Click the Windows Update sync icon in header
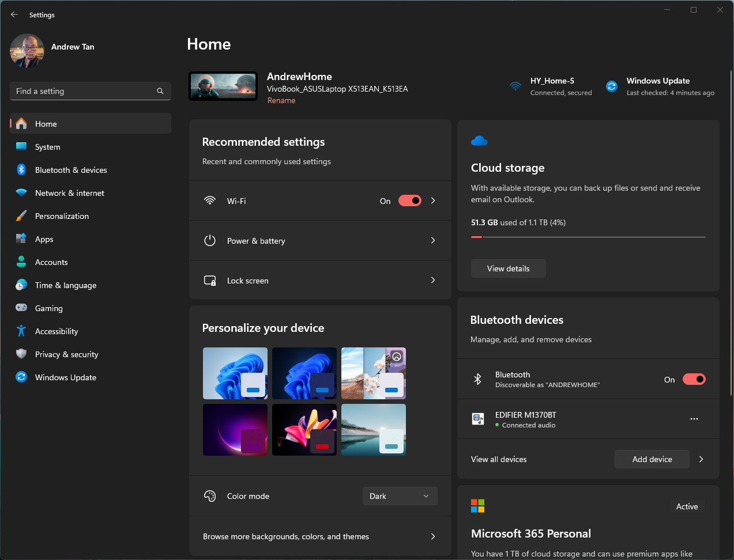 point(612,86)
